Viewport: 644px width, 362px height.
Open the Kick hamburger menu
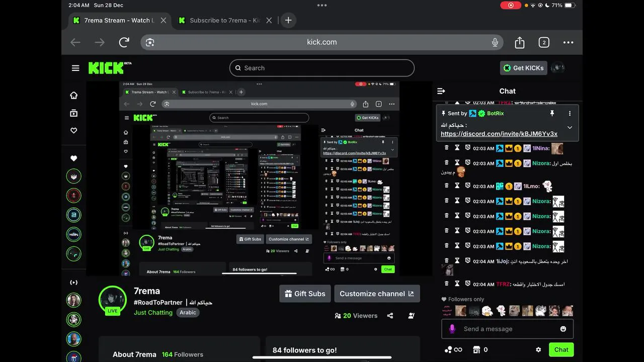click(x=75, y=68)
